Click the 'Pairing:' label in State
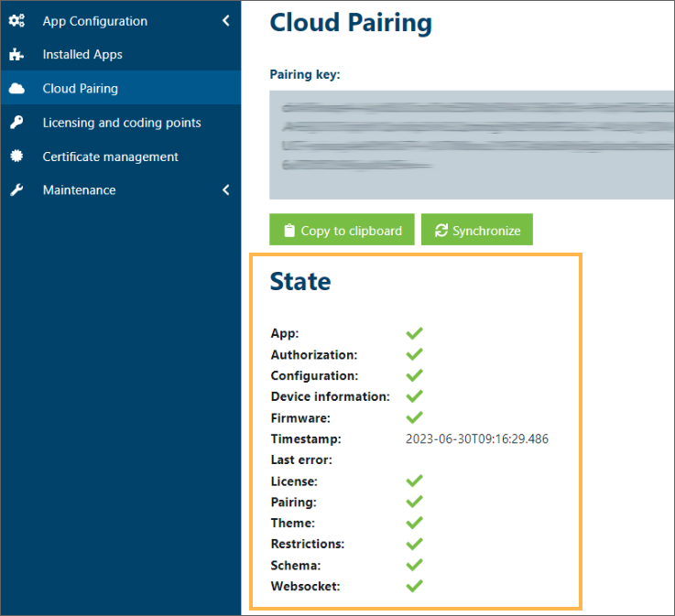This screenshot has height=616, width=675. point(294,503)
